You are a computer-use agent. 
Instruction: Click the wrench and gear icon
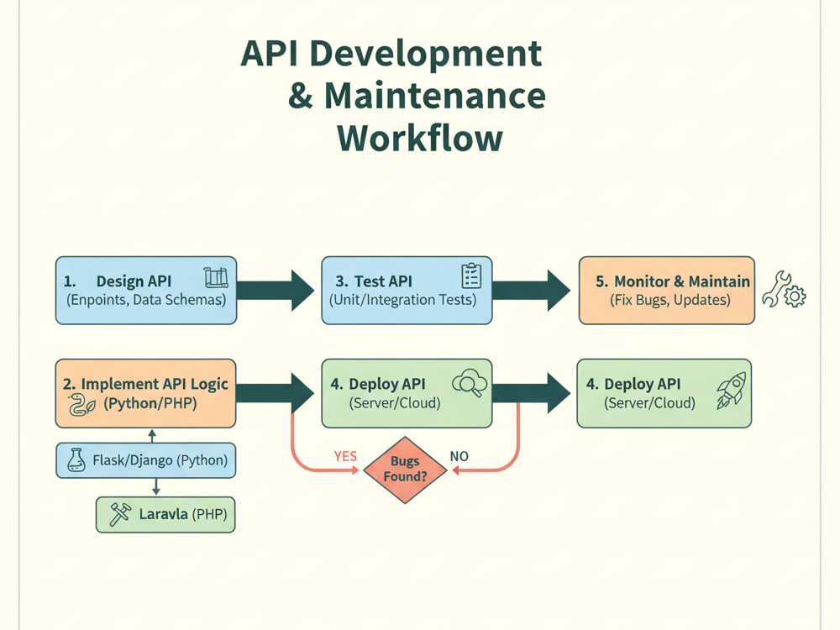pos(785,289)
